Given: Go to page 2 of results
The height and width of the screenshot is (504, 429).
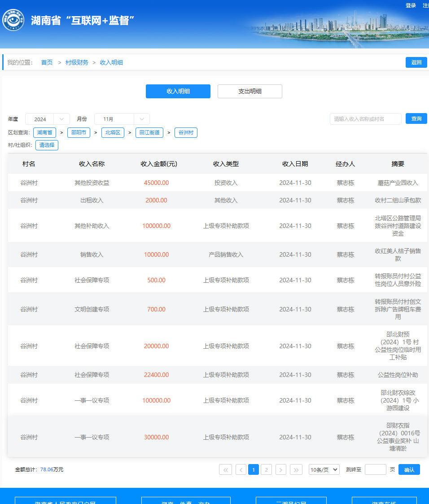Looking at the screenshot, I should coord(266,469).
